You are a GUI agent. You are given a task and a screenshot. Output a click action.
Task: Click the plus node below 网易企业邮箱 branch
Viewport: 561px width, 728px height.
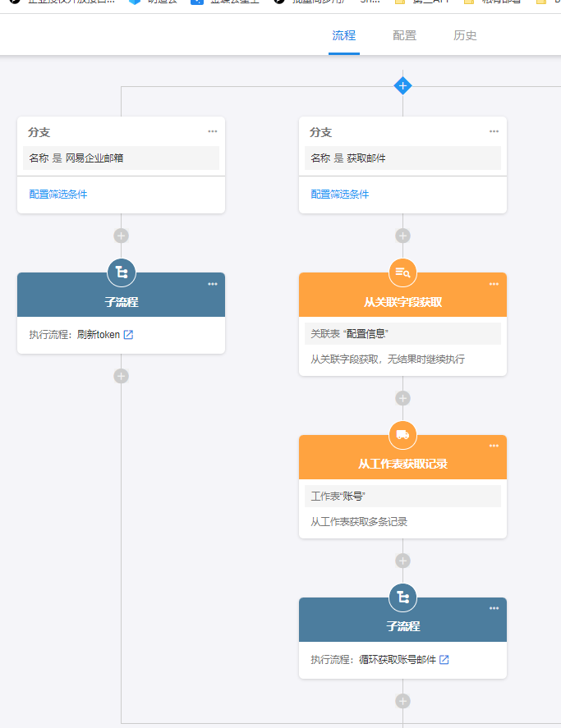(x=121, y=236)
